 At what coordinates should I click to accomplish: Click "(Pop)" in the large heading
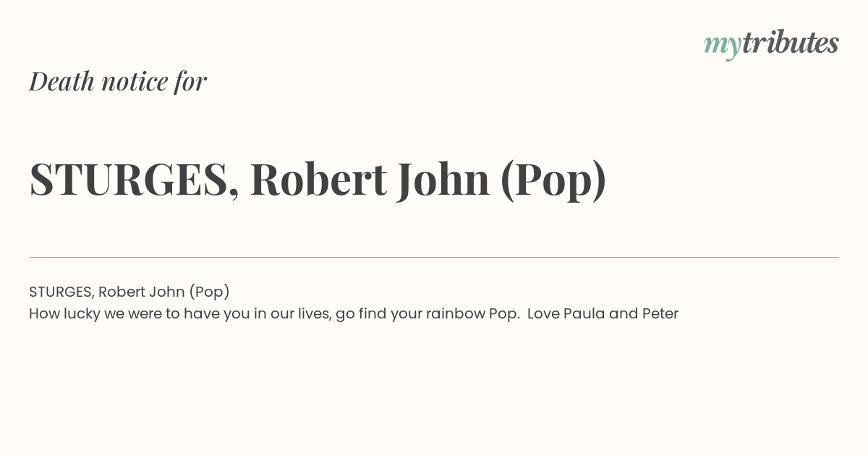553,181
